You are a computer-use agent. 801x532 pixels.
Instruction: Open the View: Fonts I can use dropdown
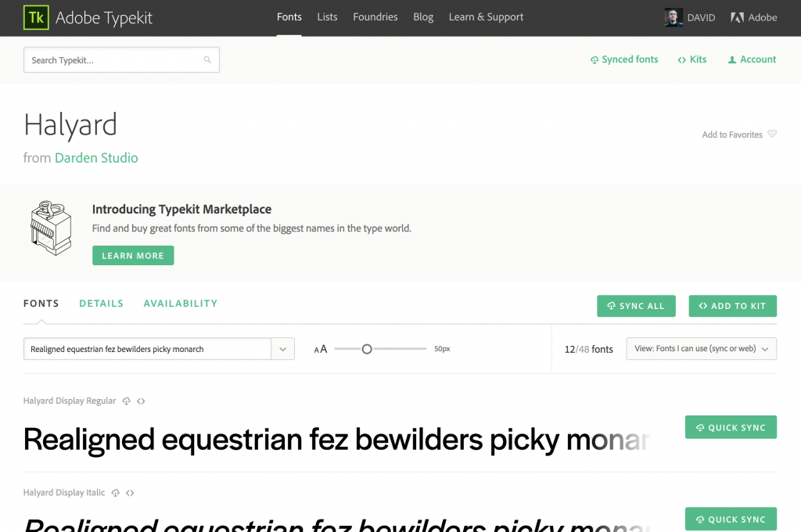(701, 349)
